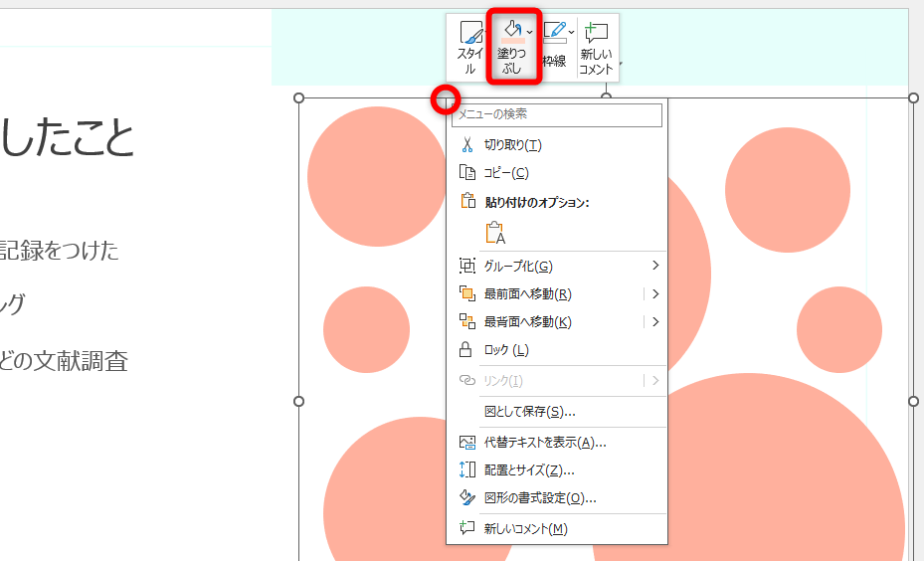The height and width of the screenshot is (561, 924).
Task: Open 配置とサイズ(Z)... from the menu
Action: (x=557, y=470)
